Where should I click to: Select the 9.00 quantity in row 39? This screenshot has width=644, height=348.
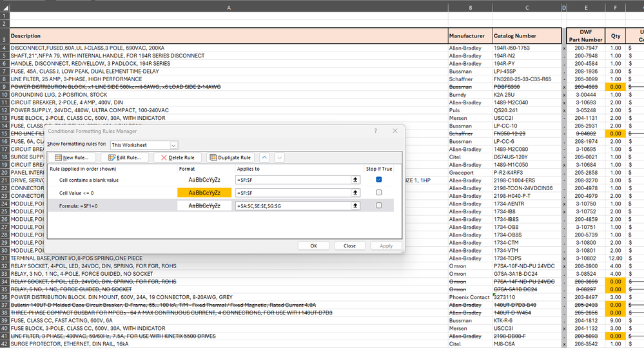coord(615,320)
